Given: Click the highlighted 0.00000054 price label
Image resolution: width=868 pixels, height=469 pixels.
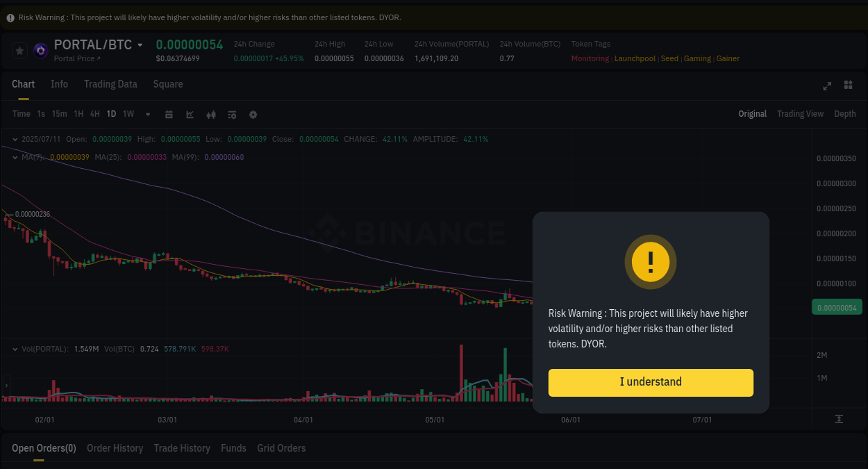Looking at the screenshot, I should pos(837,306).
